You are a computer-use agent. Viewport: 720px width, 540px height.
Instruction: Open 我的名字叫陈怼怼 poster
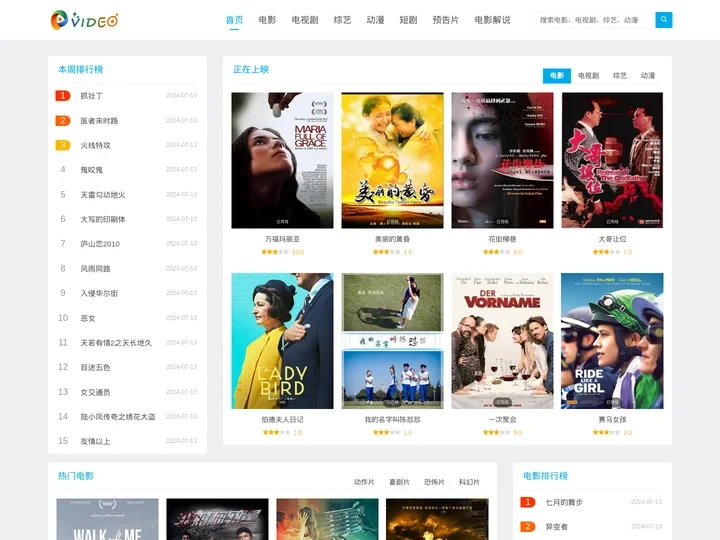392,341
